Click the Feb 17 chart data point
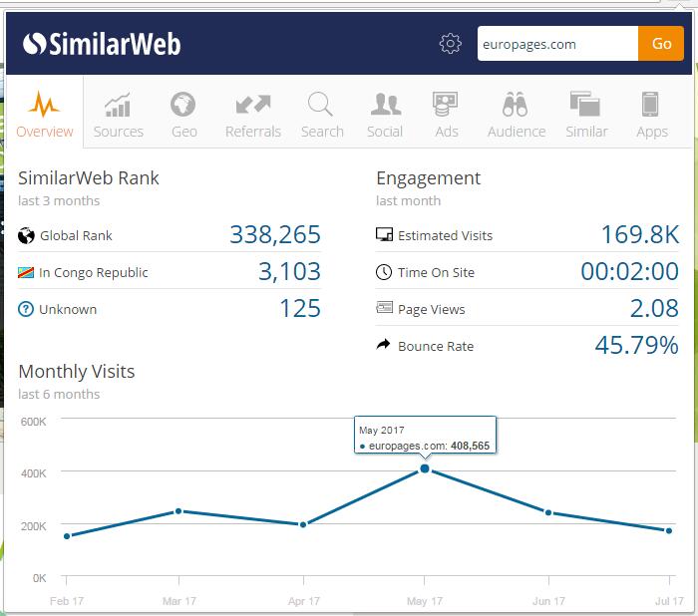 (67, 536)
